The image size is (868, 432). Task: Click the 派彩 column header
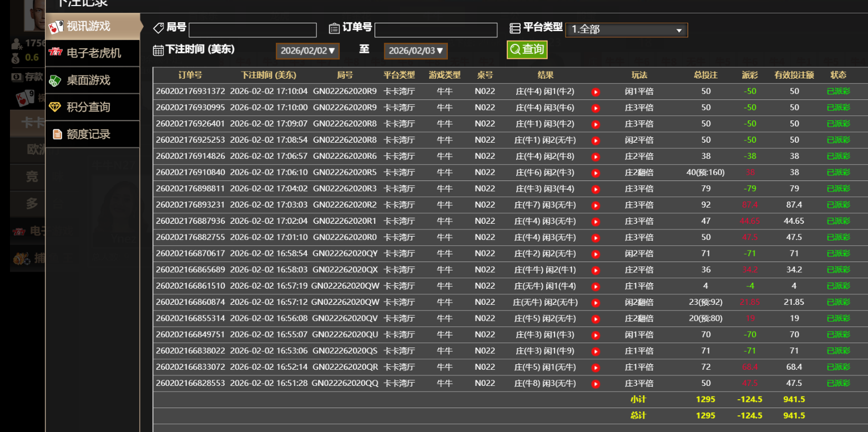pyautogui.click(x=750, y=76)
